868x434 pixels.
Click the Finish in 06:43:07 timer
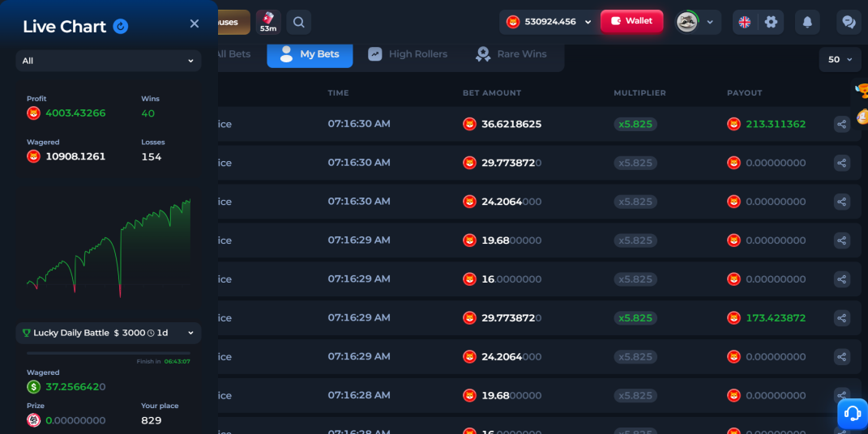click(x=163, y=362)
